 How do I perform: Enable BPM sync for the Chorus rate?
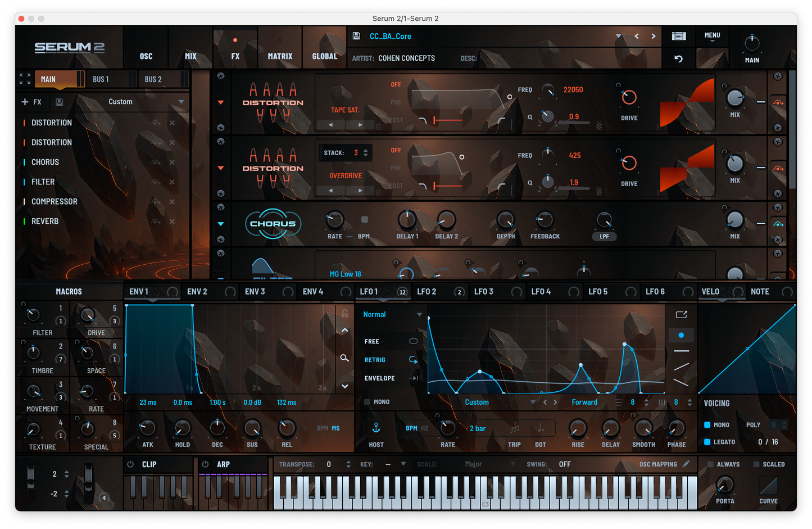click(x=364, y=220)
